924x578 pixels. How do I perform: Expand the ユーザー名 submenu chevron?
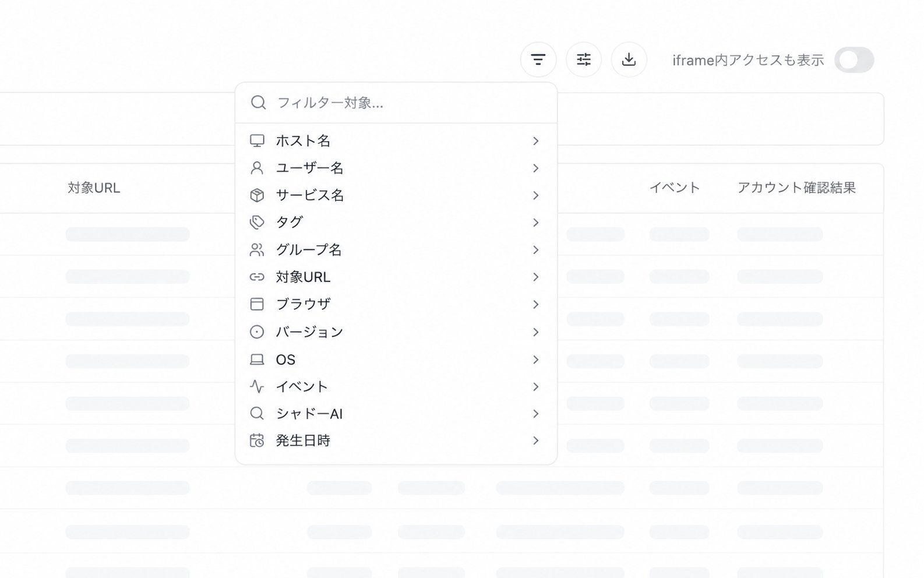[535, 168]
